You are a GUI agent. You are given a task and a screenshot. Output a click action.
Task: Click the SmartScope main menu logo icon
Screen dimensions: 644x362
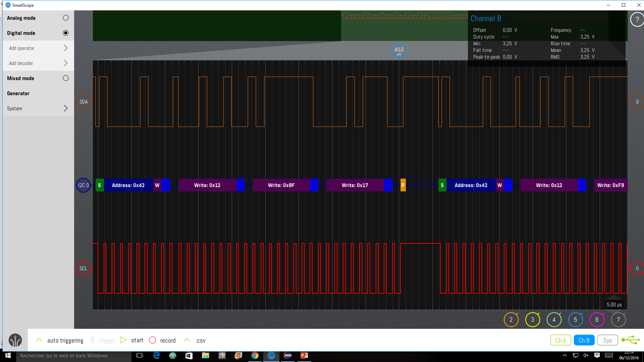[15, 340]
